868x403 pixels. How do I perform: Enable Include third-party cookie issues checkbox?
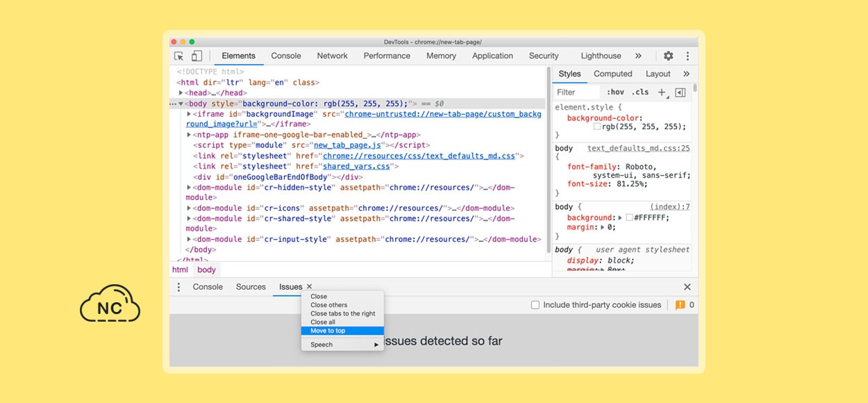click(535, 305)
